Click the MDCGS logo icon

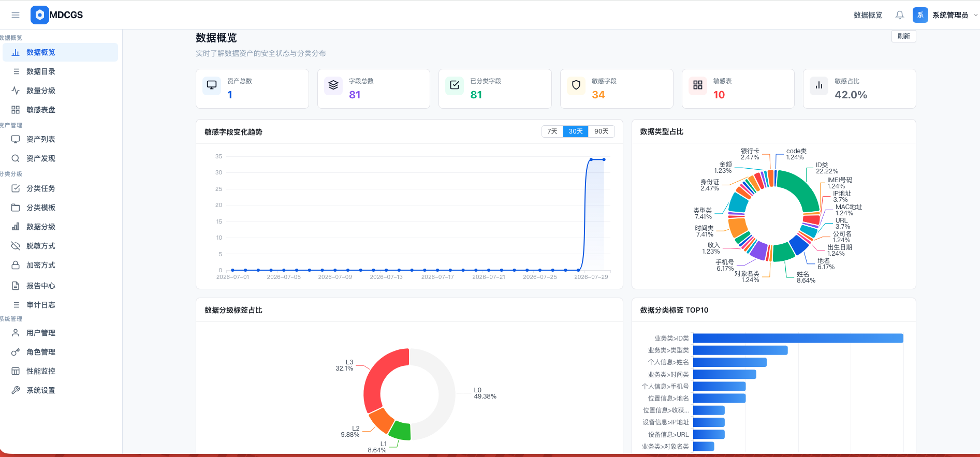tap(39, 15)
